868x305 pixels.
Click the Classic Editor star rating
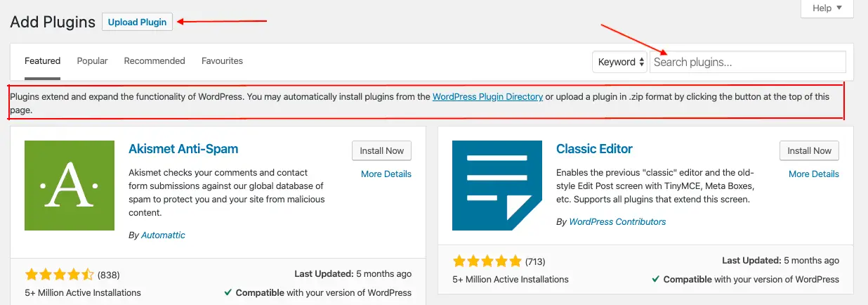pyautogui.click(x=487, y=261)
